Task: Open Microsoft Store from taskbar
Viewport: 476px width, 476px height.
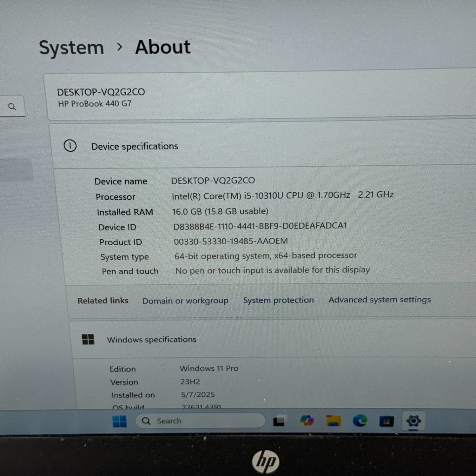Action: [x=386, y=421]
